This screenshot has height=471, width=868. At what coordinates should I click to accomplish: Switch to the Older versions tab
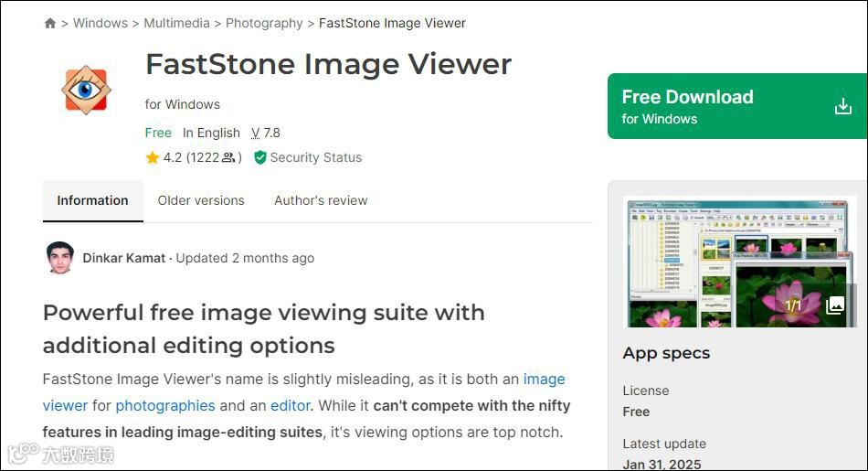[x=201, y=200]
